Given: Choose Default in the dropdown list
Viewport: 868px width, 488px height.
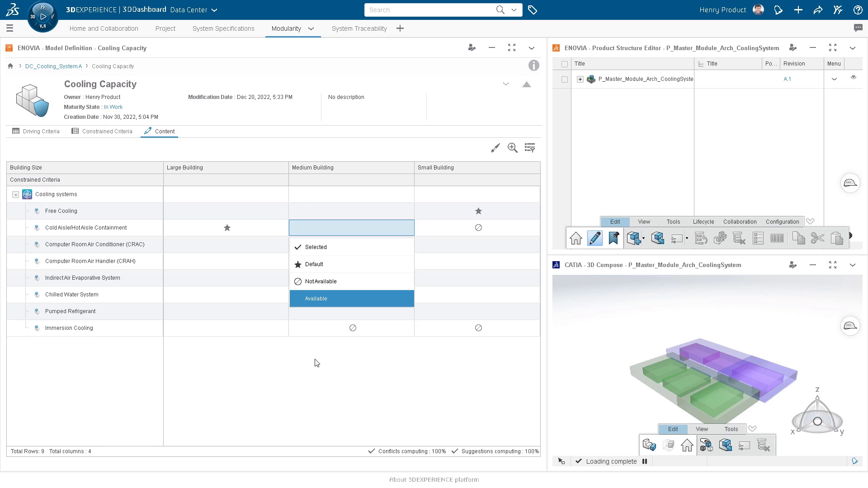Looking at the screenshot, I should click(x=352, y=264).
